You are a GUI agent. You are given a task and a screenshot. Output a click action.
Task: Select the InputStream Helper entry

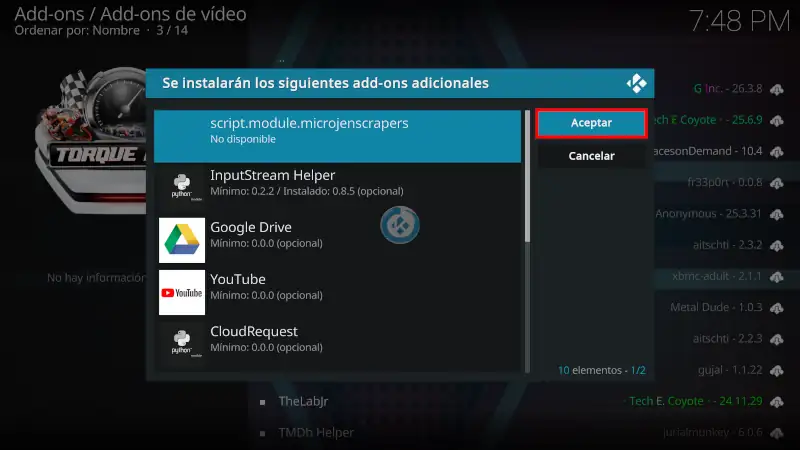[337, 188]
